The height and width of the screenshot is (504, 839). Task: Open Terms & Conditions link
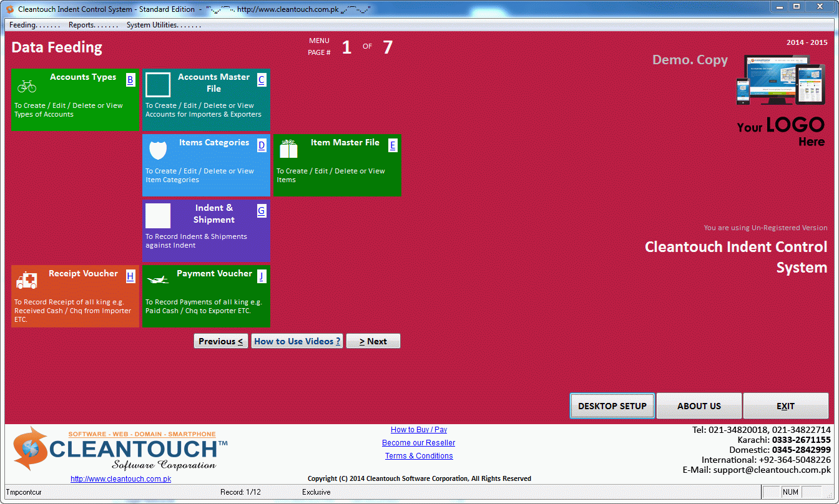click(x=419, y=456)
